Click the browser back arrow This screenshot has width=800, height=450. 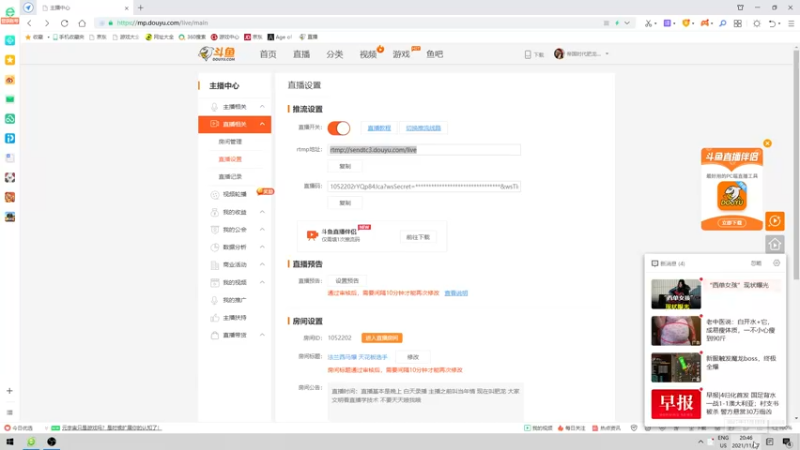(30, 23)
